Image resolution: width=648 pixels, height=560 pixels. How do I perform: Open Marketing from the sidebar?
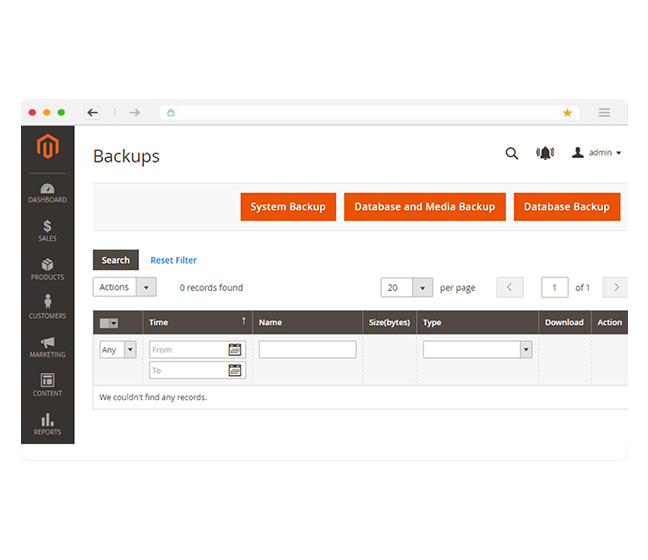click(47, 347)
